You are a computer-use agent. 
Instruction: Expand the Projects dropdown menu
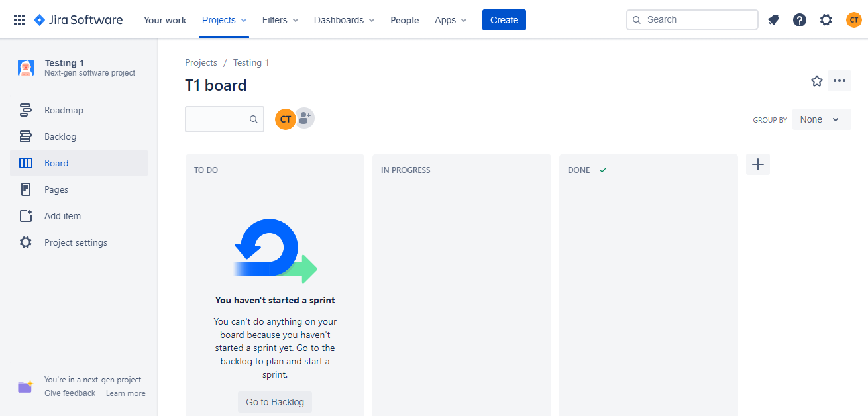click(x=225, y=20)
